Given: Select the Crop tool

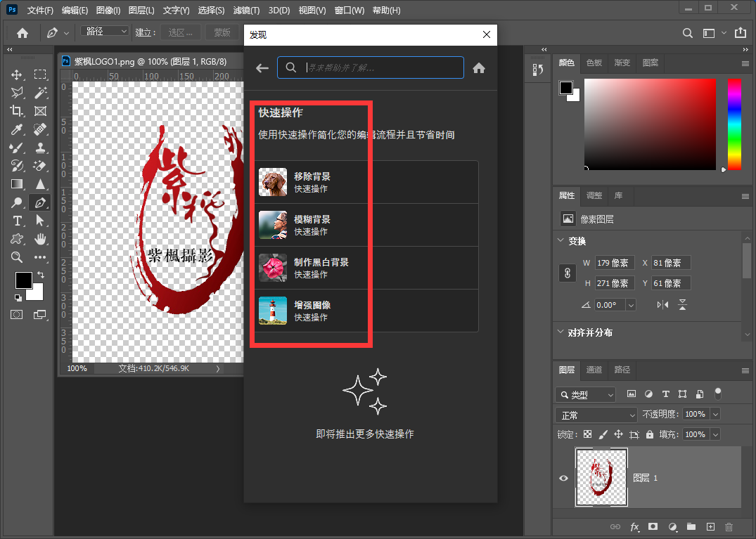Looking at the screenshot, I should tap(17, 111).
